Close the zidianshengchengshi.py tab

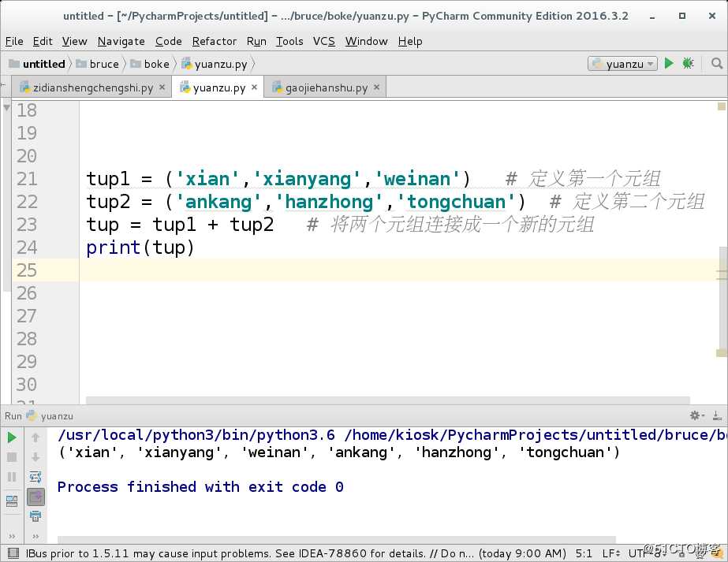tap(162, 87)
